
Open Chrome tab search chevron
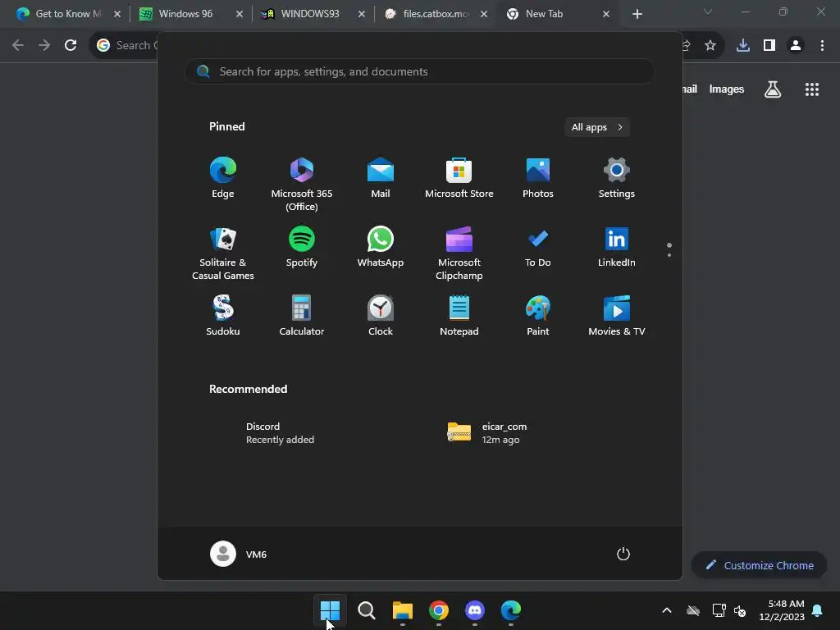pyautogui.click(x=708, y=11)
